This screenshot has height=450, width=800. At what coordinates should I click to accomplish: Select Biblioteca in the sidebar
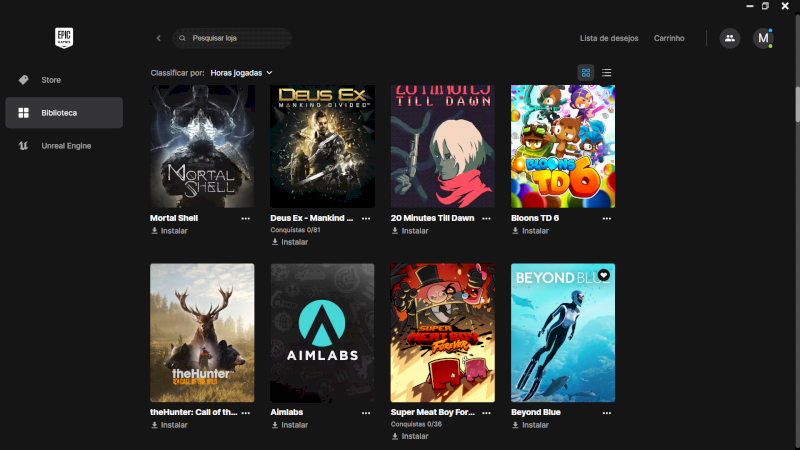point(64,113)
